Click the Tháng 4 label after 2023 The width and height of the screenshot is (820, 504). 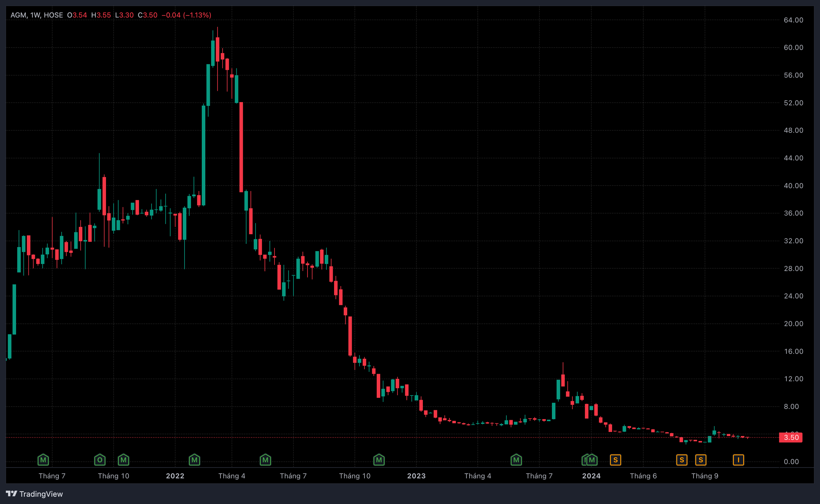coord(478,476)
